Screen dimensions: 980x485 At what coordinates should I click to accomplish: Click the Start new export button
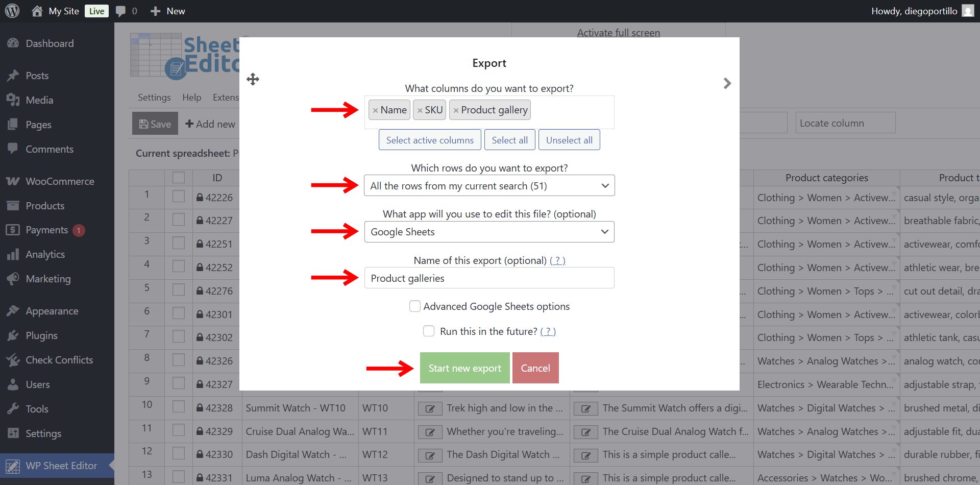(x=464, y=368)
